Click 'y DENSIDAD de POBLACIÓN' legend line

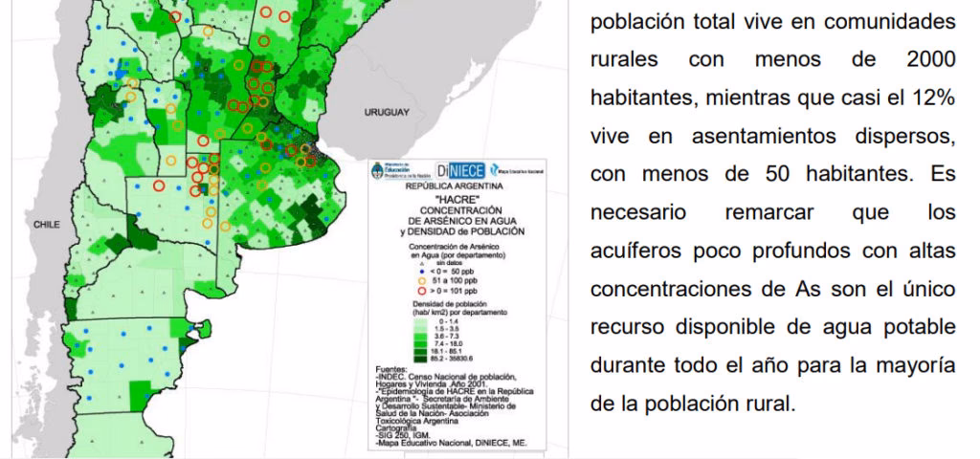tap(462, 231)
